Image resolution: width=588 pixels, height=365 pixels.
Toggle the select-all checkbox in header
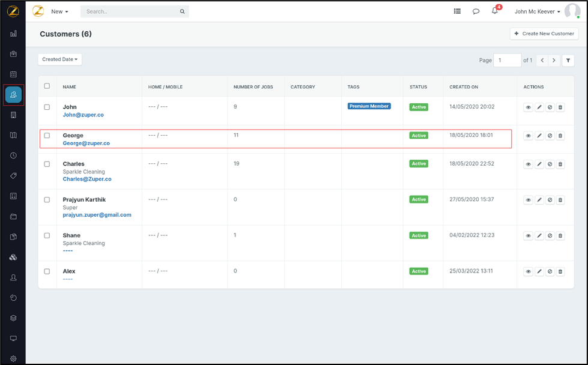pos(47,86)
